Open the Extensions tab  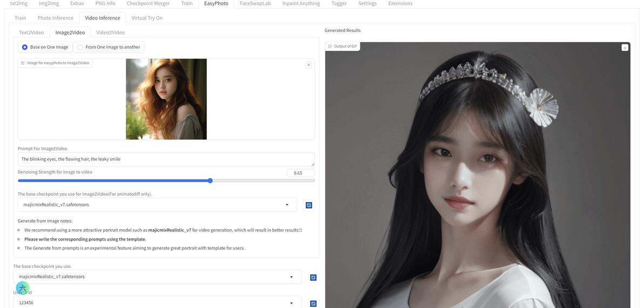click(400, 3)
